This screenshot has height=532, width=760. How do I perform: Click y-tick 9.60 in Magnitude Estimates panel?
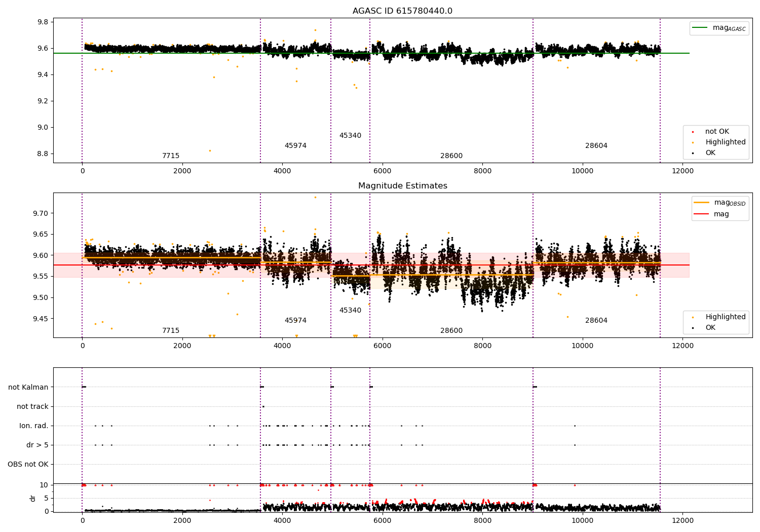coord(41,256)
